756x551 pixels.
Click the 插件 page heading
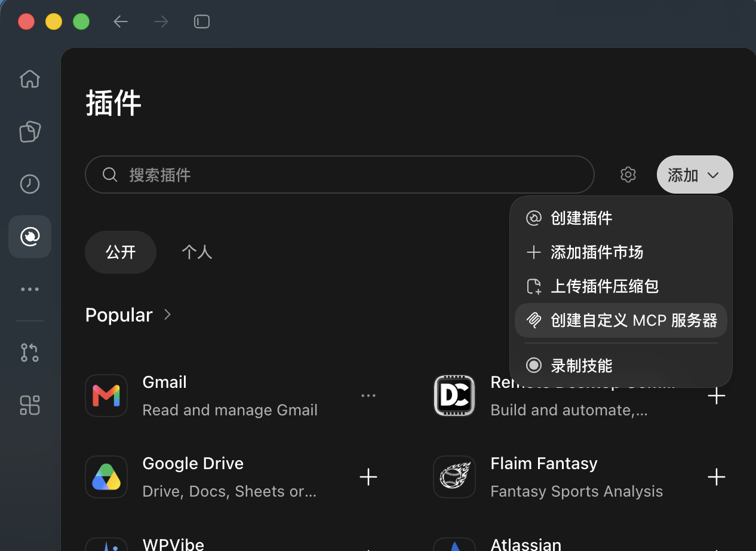coord(113,103)
